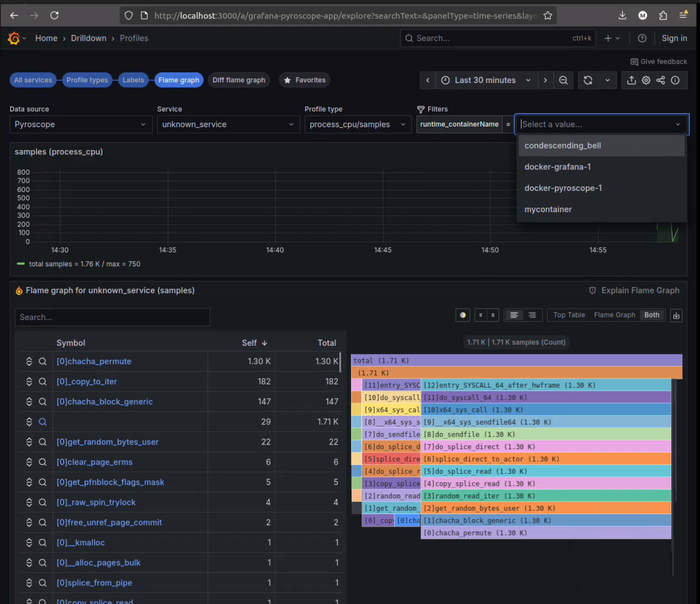The width and height of the screenshot is (700, 604).
Task: Click the search icon beside chacha_permute row
Action: (43, 361)
